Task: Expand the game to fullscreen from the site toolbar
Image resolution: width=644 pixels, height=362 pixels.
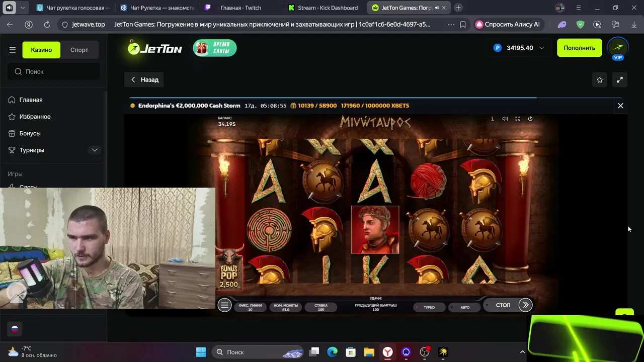Action: point(620,80)
